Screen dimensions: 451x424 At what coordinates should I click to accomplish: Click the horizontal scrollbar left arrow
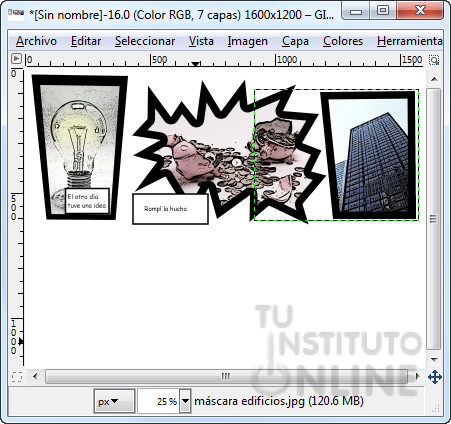click(35, 377)
